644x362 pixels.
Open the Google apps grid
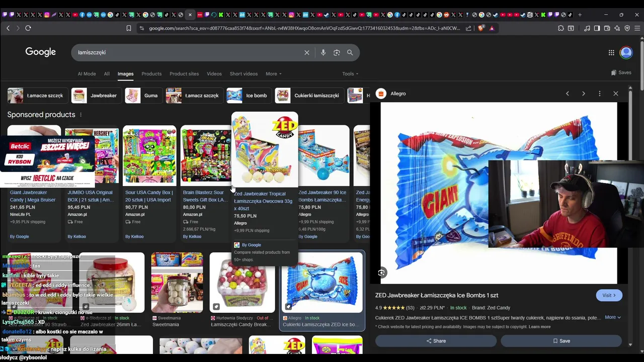(x=611, y=52)
